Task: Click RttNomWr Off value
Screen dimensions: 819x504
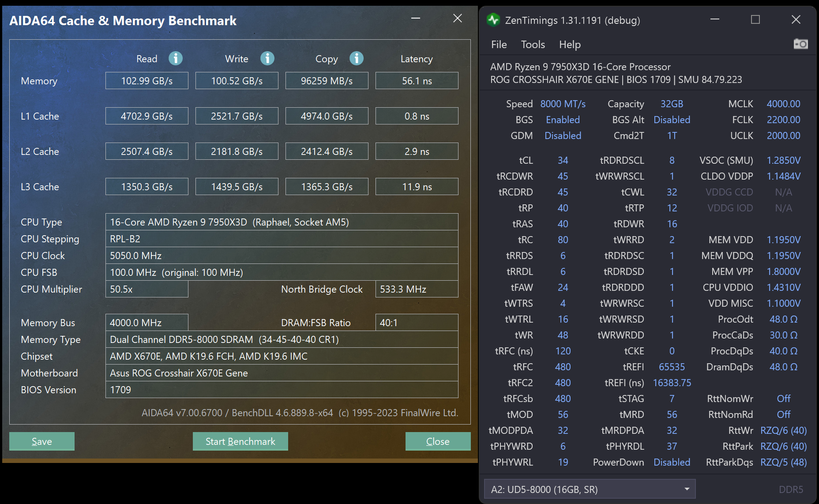Action: [x=783, y=399]
